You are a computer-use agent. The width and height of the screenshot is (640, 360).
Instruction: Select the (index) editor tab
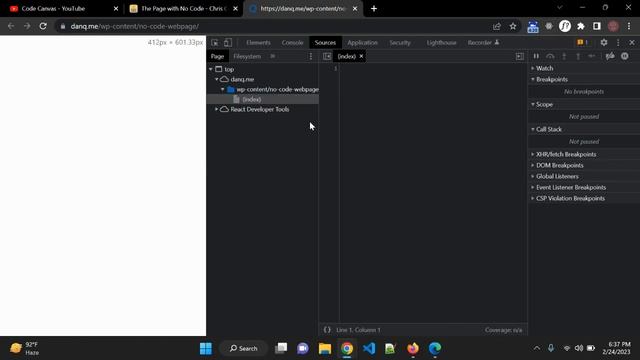tap(347, 56)
